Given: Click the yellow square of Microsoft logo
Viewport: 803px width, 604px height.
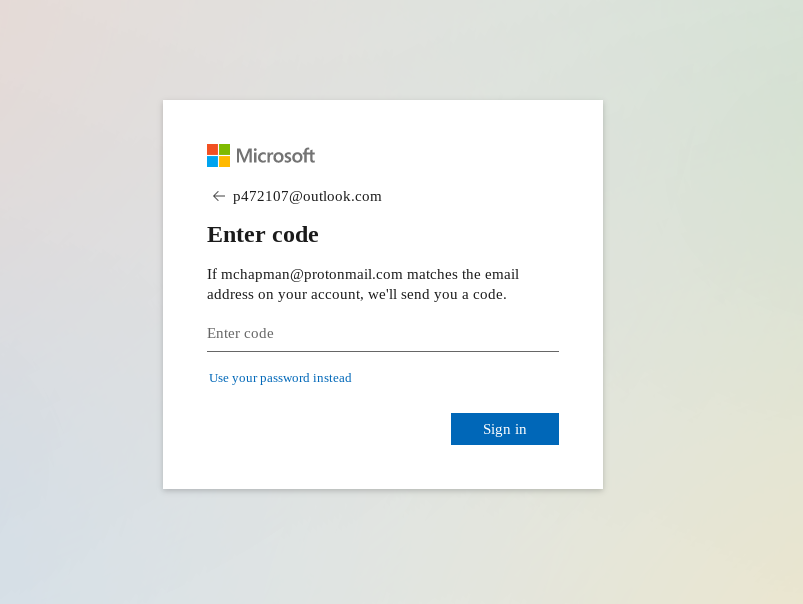Looking at the screenshot, I should pos(224,161).
